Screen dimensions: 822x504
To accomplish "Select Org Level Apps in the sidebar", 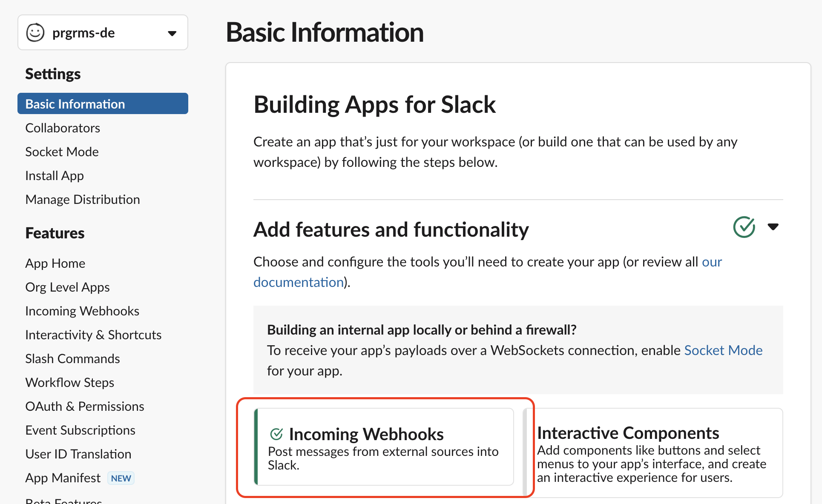I will coord(67,287).
